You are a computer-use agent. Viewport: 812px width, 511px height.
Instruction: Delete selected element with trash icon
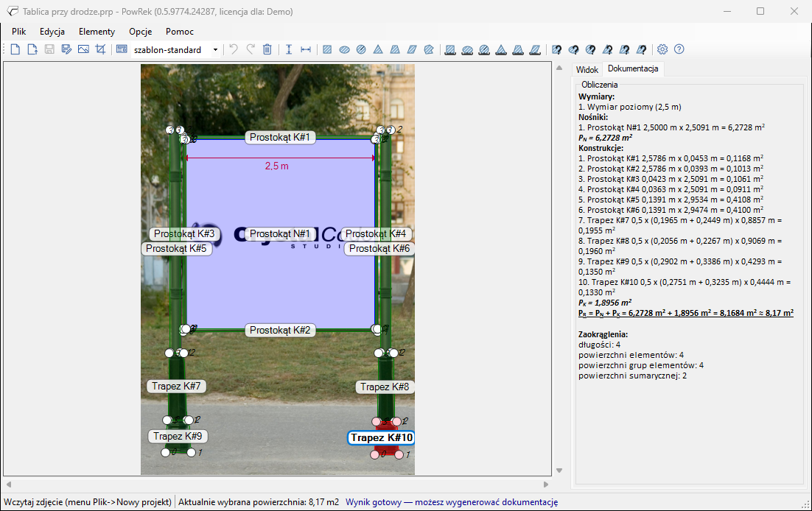(267, 50)
